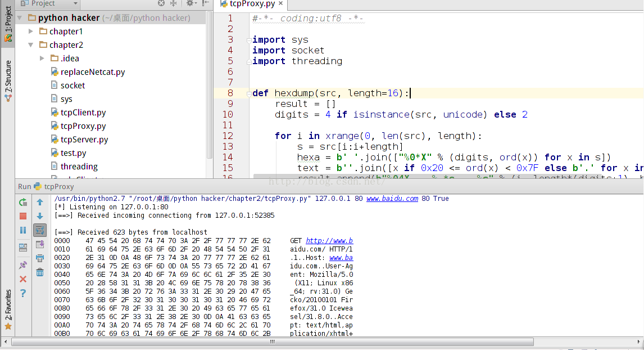Screen dimensions: 644x350
Task: Close the tcpProxy.py editor tab
Action: [x=280, y=3]
